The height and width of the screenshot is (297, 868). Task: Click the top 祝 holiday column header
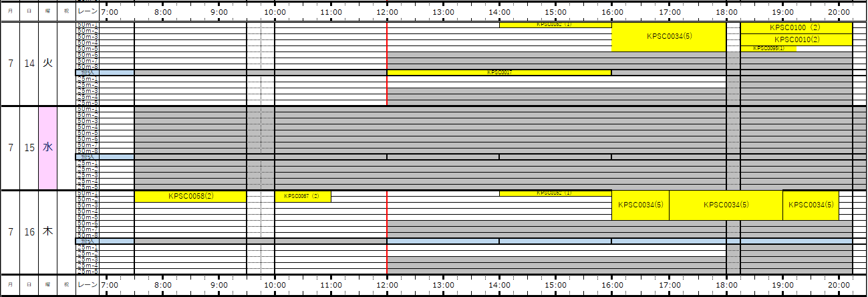(66, 12)
